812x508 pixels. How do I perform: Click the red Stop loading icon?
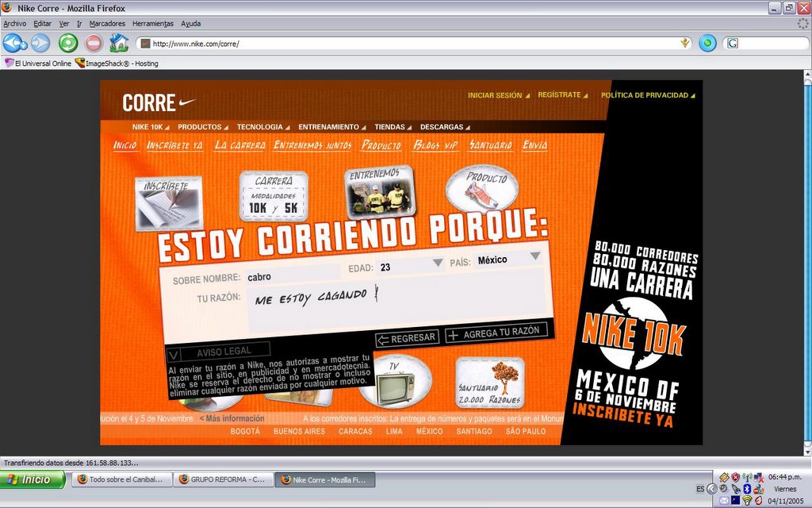click(x=94, y=43)
